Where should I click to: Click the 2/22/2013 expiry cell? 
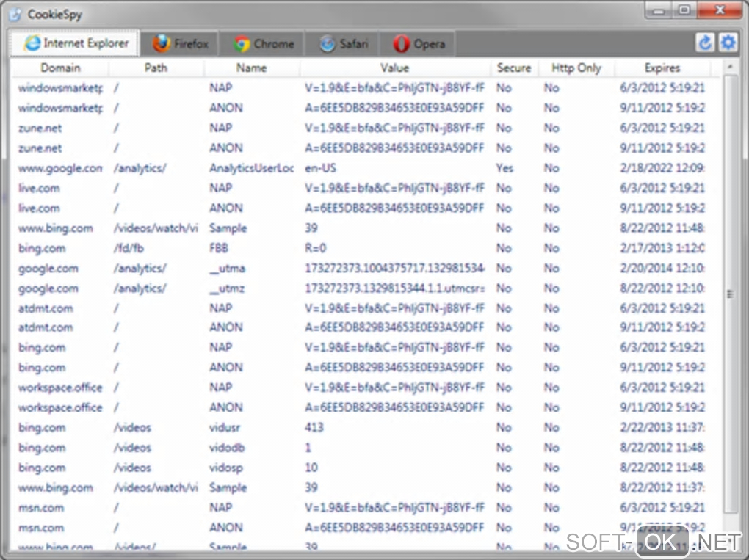(x=662, y=427)
